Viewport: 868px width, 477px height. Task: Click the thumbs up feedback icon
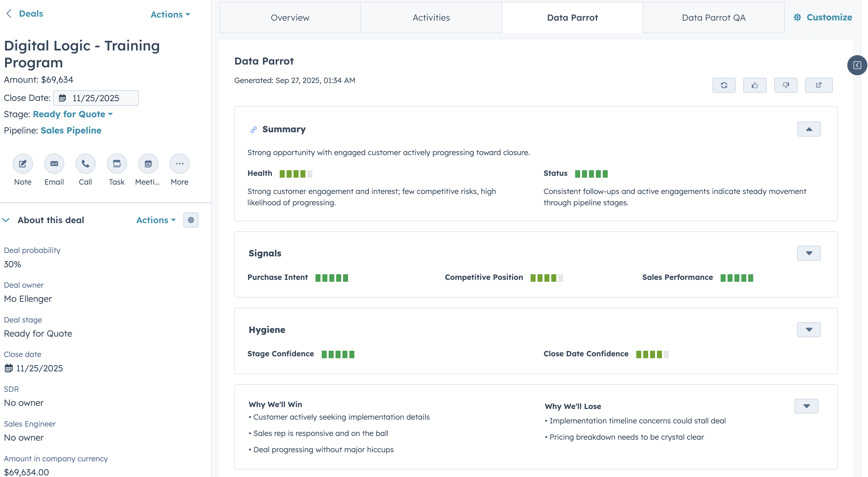click(x=754, y=85)
